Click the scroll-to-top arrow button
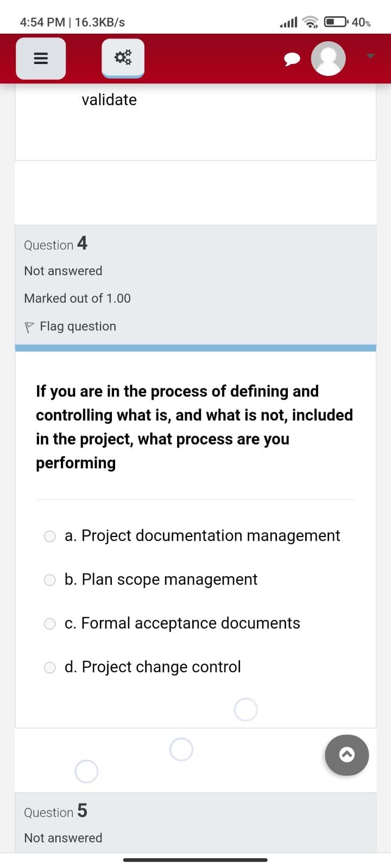This screenshot has width=391, height=868. pos(346,755)
